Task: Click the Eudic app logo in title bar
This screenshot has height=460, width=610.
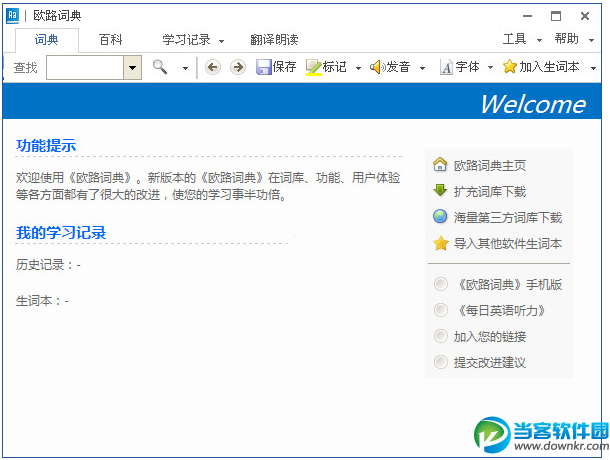Action: (12, 16)
